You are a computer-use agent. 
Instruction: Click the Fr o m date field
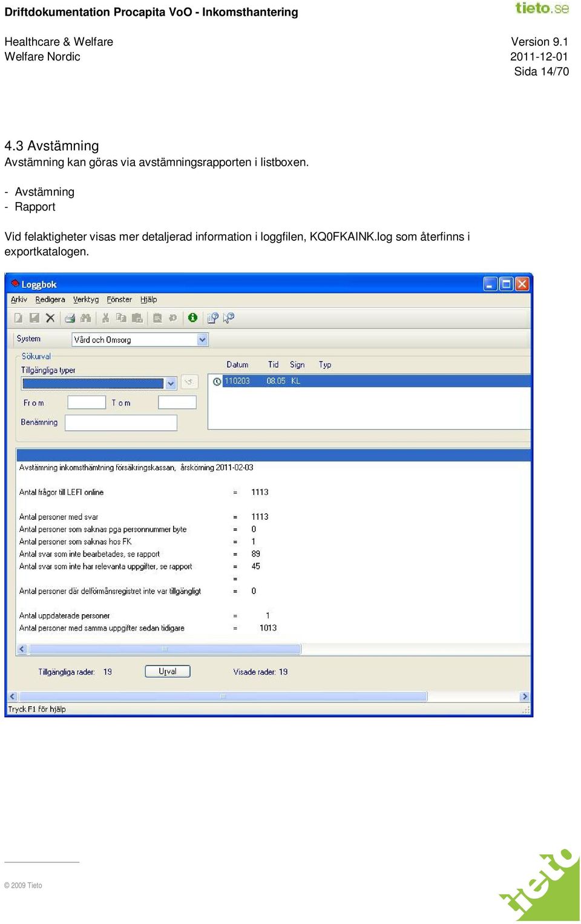click(87, 402)
